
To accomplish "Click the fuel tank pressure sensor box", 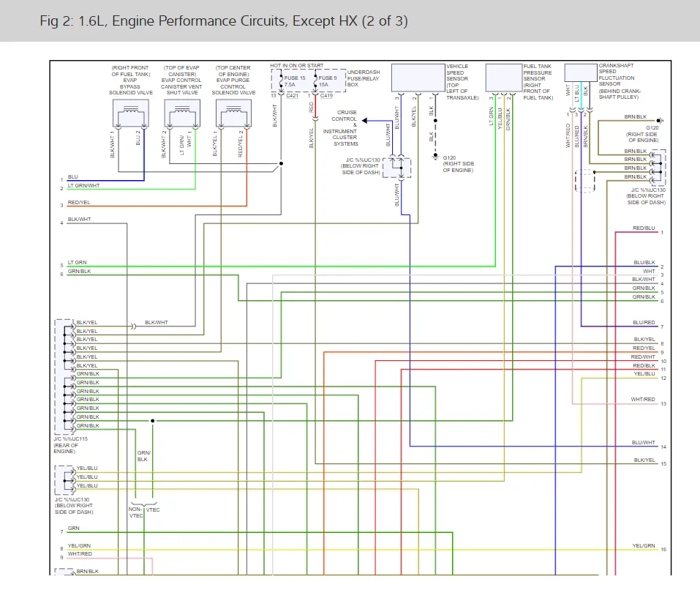I will (504, 78).
